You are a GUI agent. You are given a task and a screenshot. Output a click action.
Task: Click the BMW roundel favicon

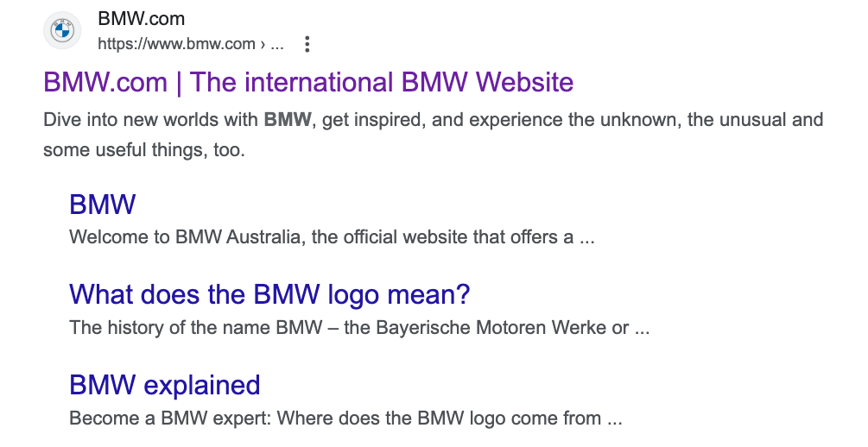point(62,30)
